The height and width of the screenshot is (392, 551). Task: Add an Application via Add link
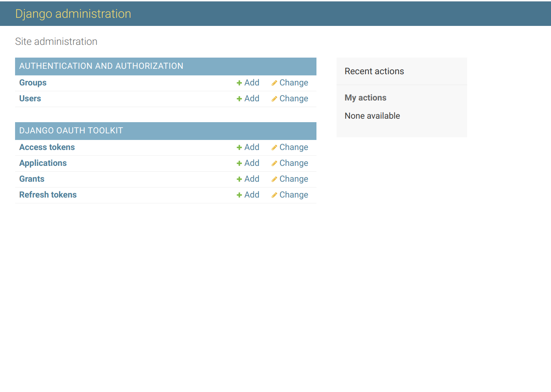point(252,163)
